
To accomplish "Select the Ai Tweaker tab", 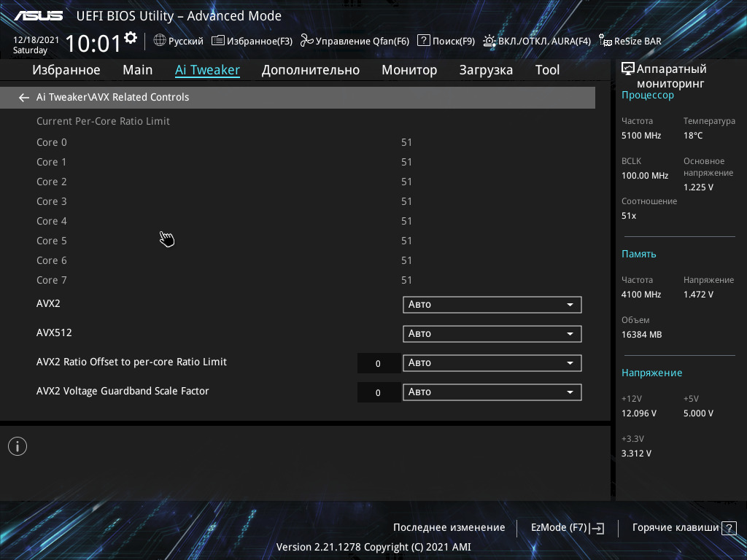I will 207,70.
